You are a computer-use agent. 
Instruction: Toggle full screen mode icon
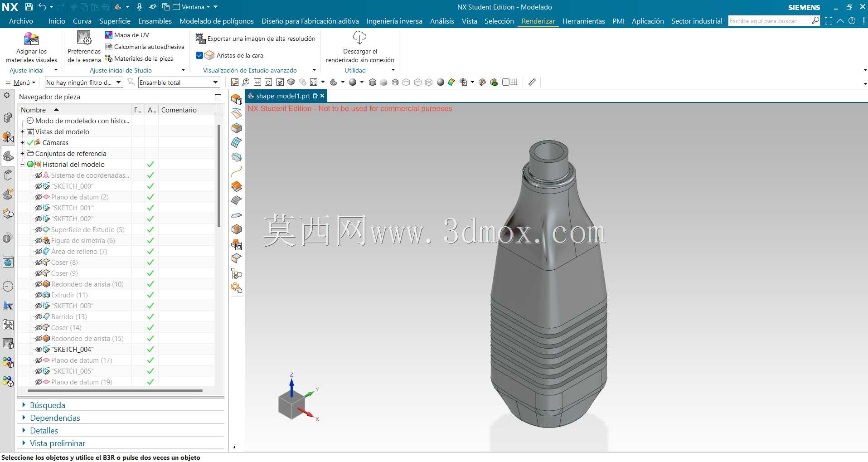pos(829,21)
